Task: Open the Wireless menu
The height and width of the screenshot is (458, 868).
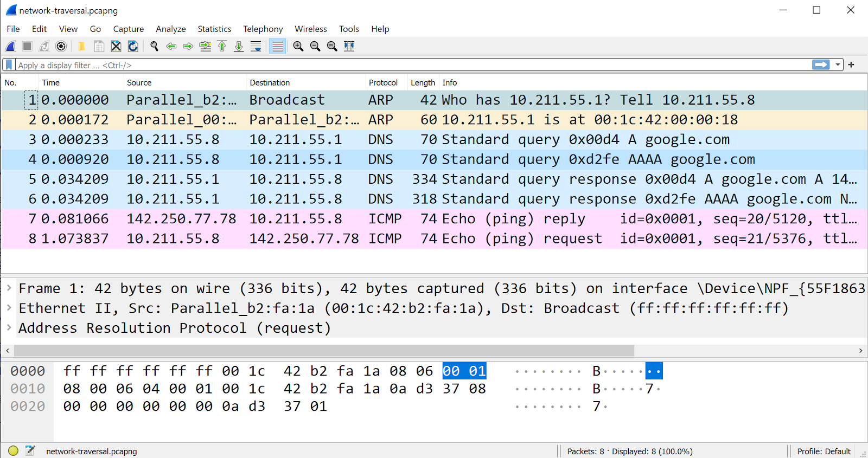Action: [311, 29]
